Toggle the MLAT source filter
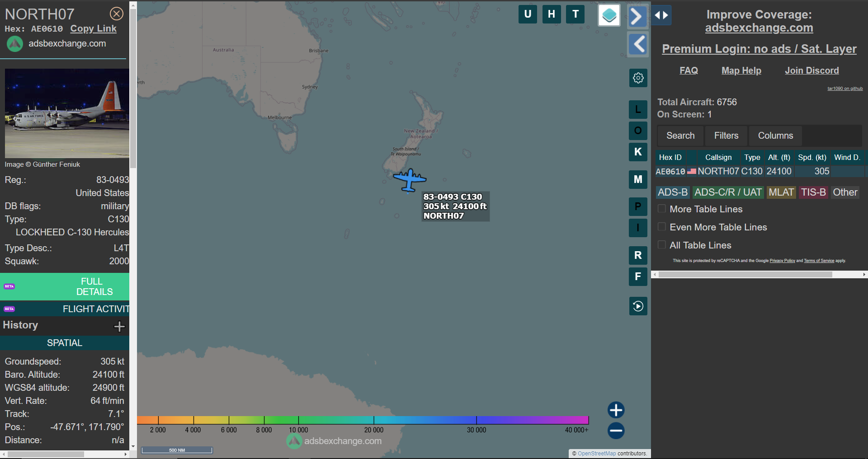This screenshot has height=459, width=868. coord(781,192)
